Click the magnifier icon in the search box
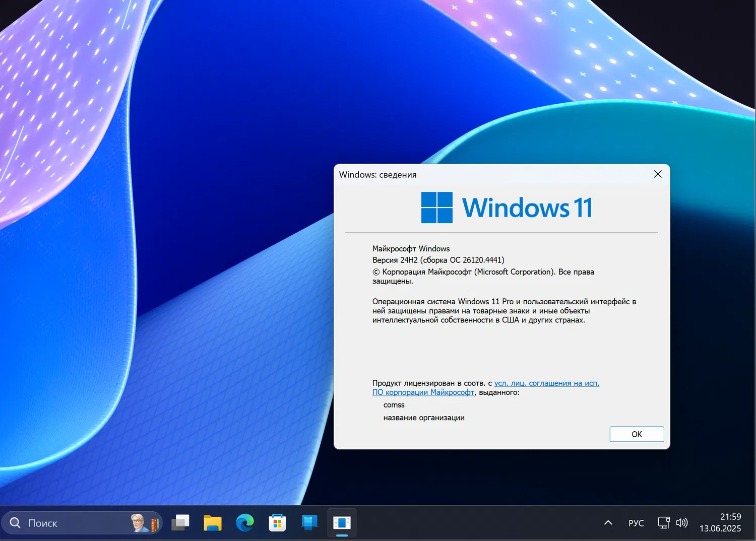The height and width of the screenshot is (541, 756). pyautogui.click(x=15, y=523)
